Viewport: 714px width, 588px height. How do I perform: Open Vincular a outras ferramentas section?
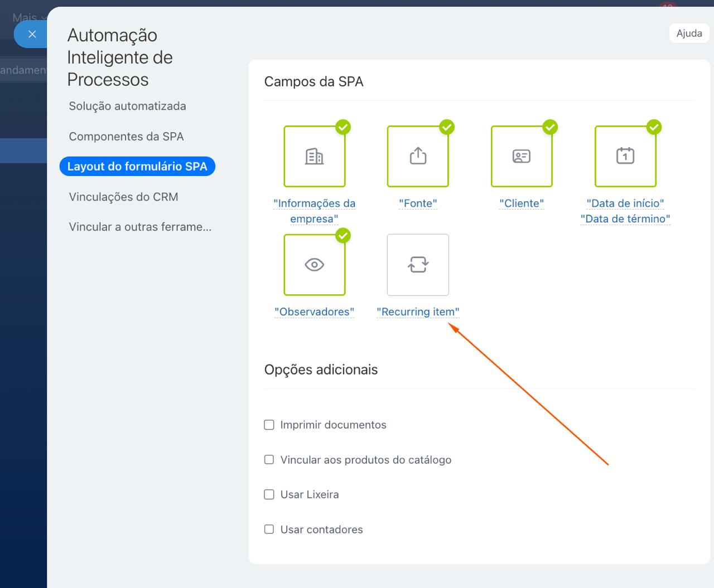(140, 227)
